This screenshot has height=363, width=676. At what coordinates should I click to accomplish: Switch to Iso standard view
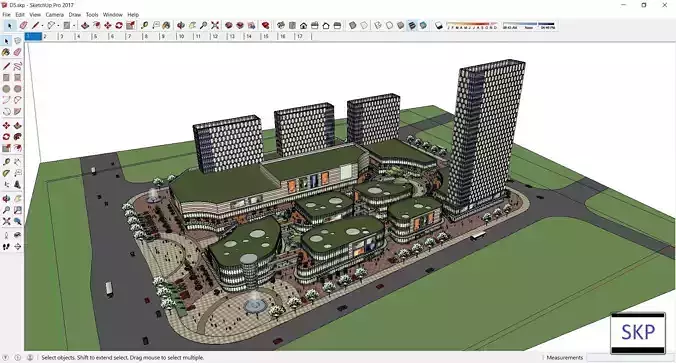coord(281,26)
